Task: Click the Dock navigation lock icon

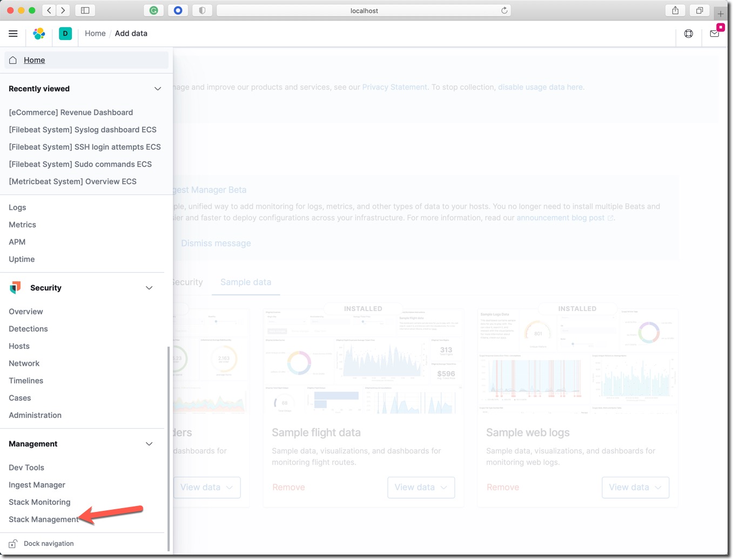Action: click(x=13, y=544)
